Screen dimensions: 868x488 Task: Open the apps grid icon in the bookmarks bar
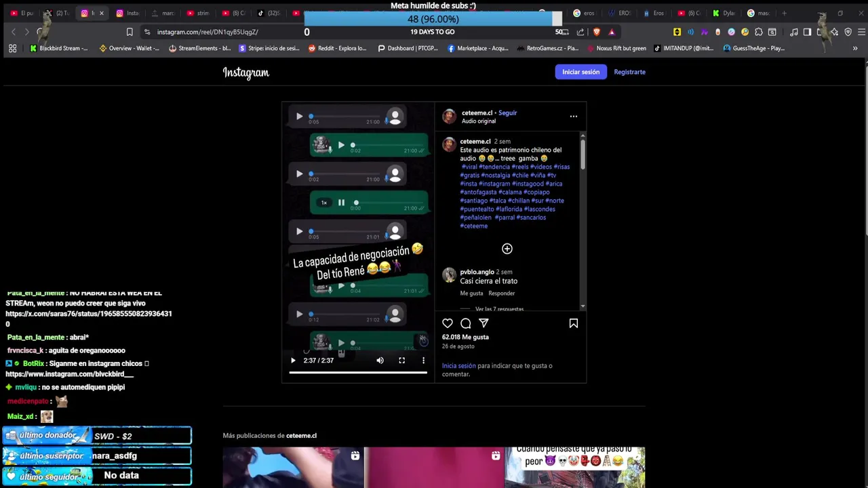(12, 48)
